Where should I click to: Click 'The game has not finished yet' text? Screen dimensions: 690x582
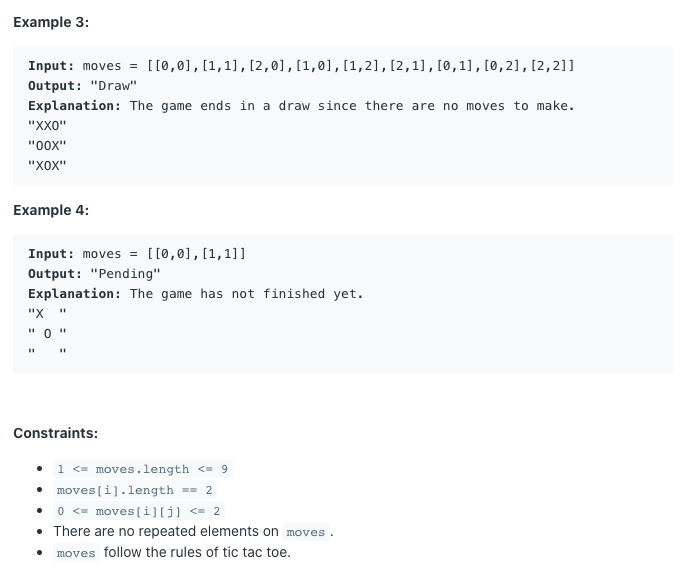click(x=246, y=293)
